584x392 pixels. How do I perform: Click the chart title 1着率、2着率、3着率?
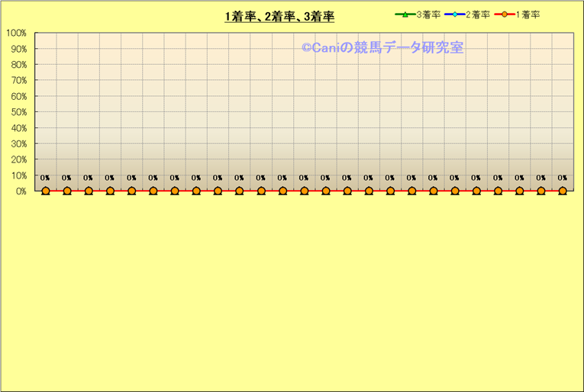point(279,17)
